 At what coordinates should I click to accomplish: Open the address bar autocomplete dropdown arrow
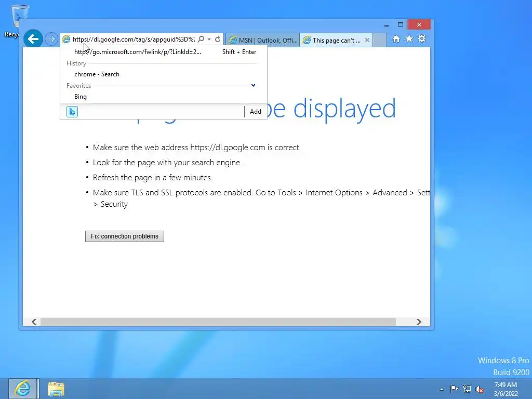tap(209, 39)
